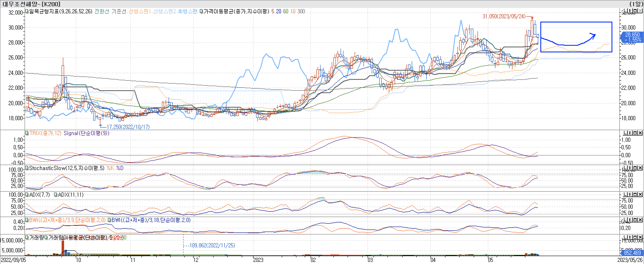Maximize the BWI indicator panel
The width and height of the screenshot is (644, 264).
tap(635, 220)
